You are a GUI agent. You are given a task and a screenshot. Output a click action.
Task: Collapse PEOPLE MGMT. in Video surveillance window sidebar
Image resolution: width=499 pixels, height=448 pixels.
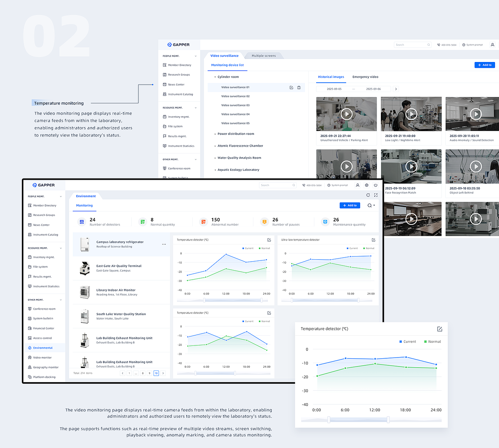click(x=196, y=56)
